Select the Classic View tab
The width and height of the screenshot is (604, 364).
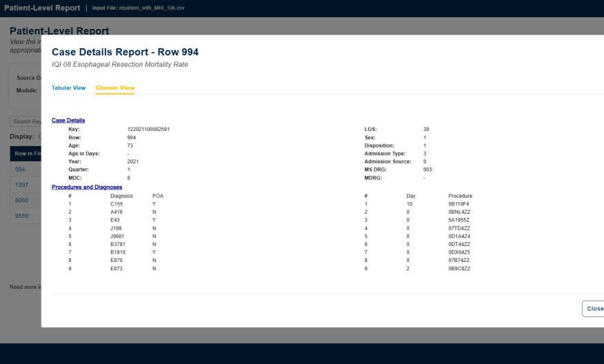pyautogui.click(x=115, y=88)
